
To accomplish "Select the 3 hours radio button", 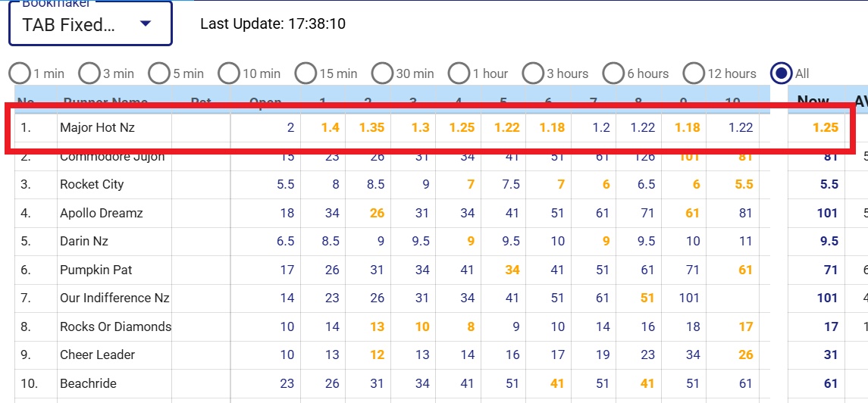I will coord(534,73).
